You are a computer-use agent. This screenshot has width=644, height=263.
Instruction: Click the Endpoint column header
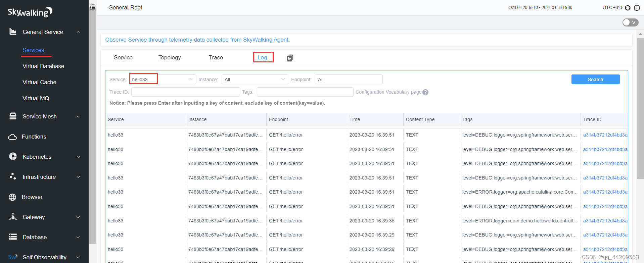[278, 119]
